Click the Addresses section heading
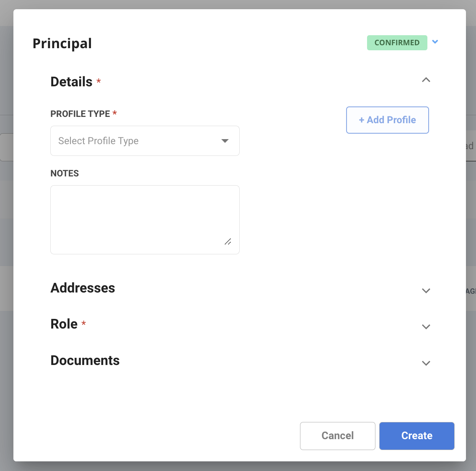Viewport: 476px width, 471px height. click(x=83, y=288)
